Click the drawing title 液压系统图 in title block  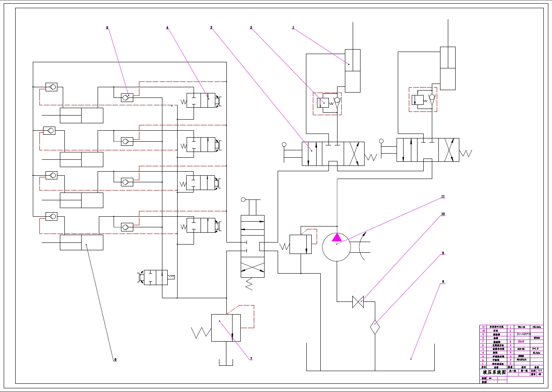494,372
